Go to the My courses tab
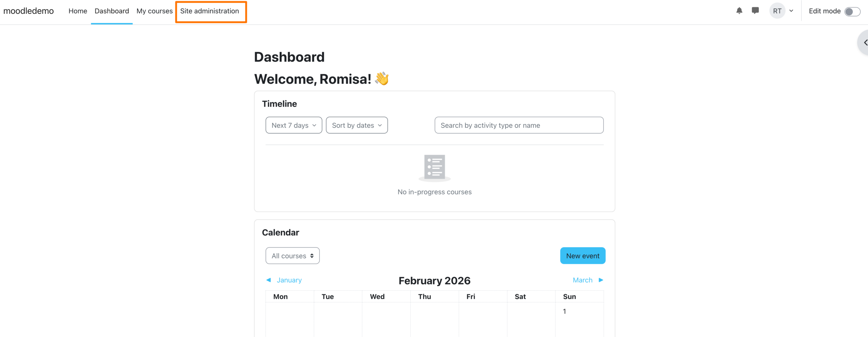Screen dimensions: 868x337 155,11
